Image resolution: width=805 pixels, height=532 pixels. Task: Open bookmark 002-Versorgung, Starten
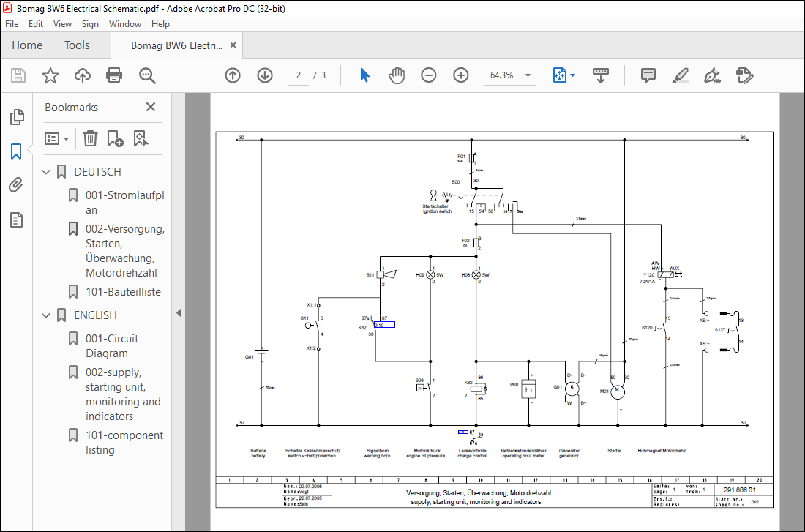(x=124, y=250)
